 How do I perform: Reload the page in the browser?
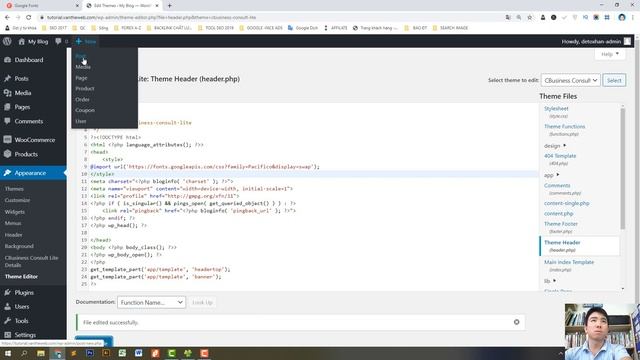point(29,18)
